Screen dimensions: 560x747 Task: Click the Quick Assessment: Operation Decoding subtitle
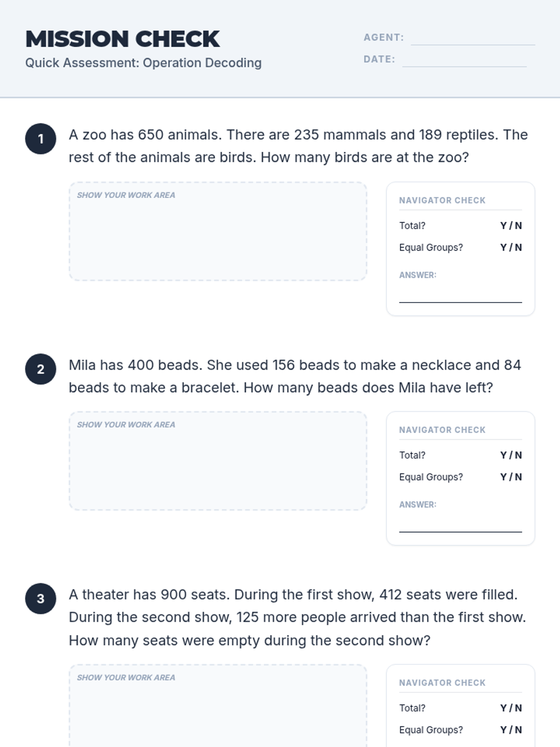[x=143, y=63]
